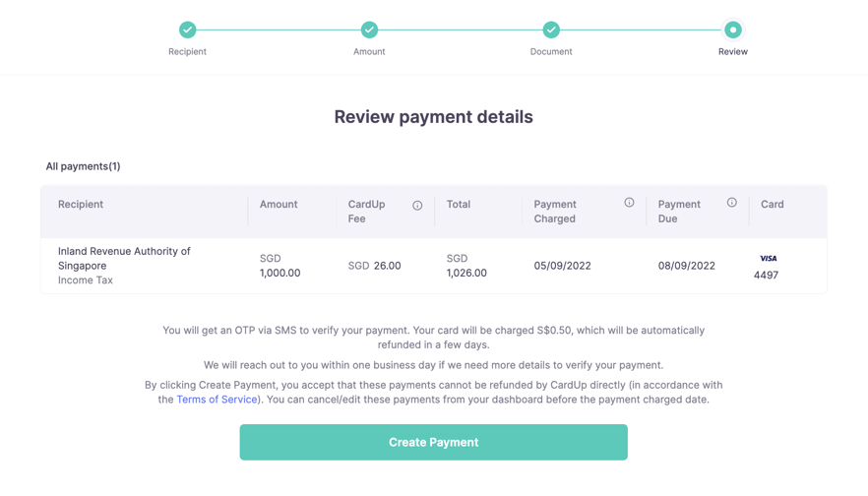868x496 pixels.
Task: Click the 05/09/2022 payment charged date
Action: [562, 266]
